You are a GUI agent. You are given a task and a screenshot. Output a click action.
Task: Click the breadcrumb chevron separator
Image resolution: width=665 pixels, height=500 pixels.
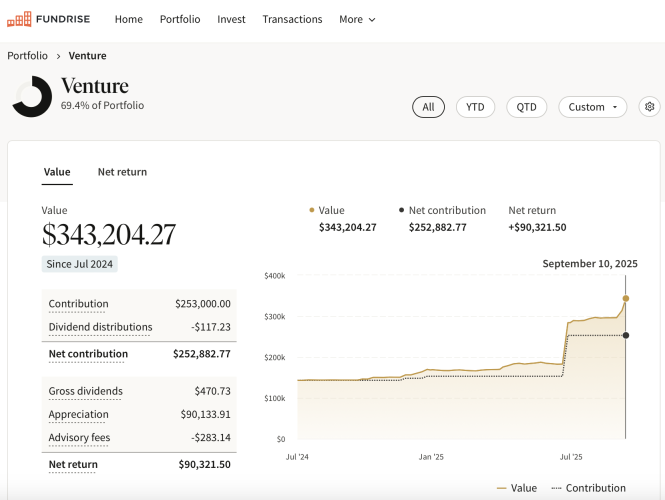point(59,56)
